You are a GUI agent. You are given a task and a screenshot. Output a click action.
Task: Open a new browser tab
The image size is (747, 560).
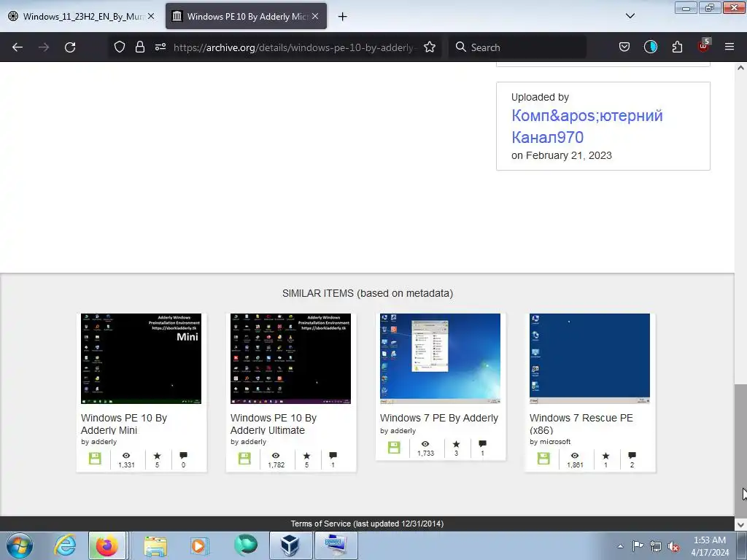[x=343, y=16]
